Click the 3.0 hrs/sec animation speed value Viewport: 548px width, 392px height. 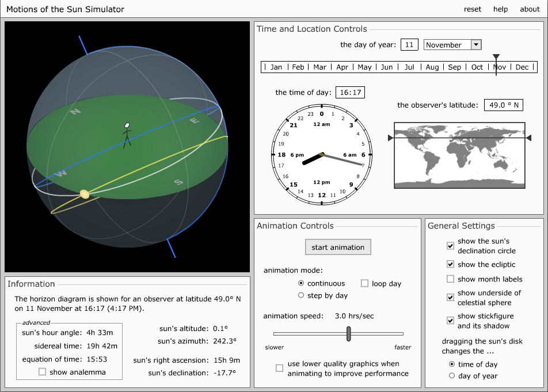pyautogui.click(x=355, y=316)
